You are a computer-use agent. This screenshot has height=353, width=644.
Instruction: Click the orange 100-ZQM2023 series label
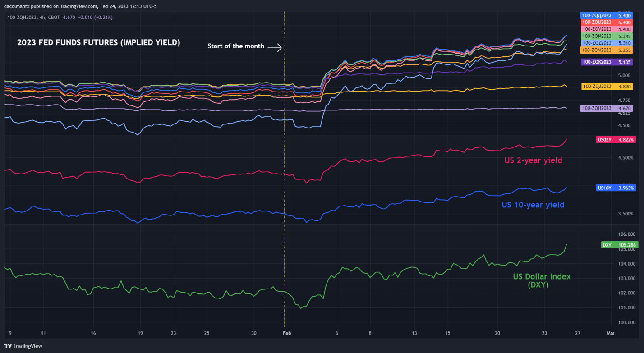[606, 50]
